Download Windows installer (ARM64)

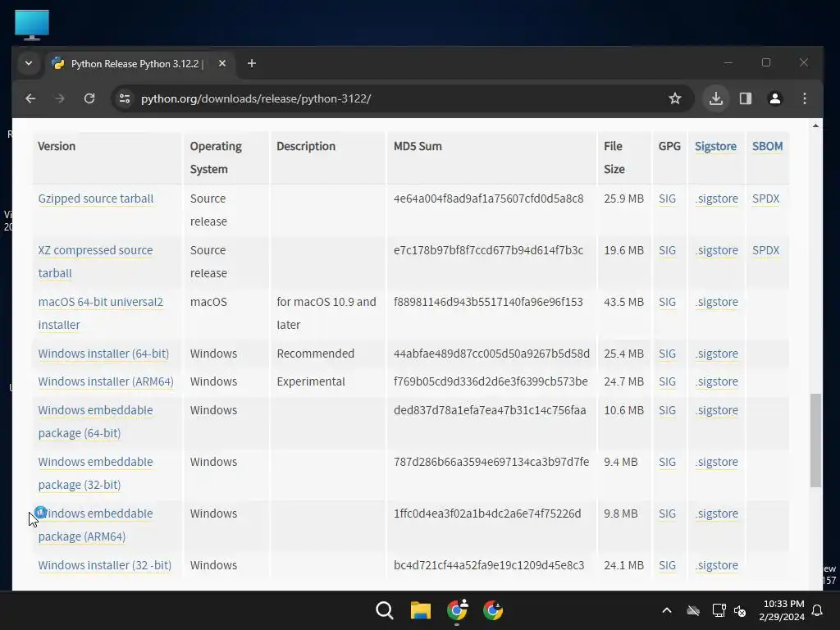click(106, 381)
